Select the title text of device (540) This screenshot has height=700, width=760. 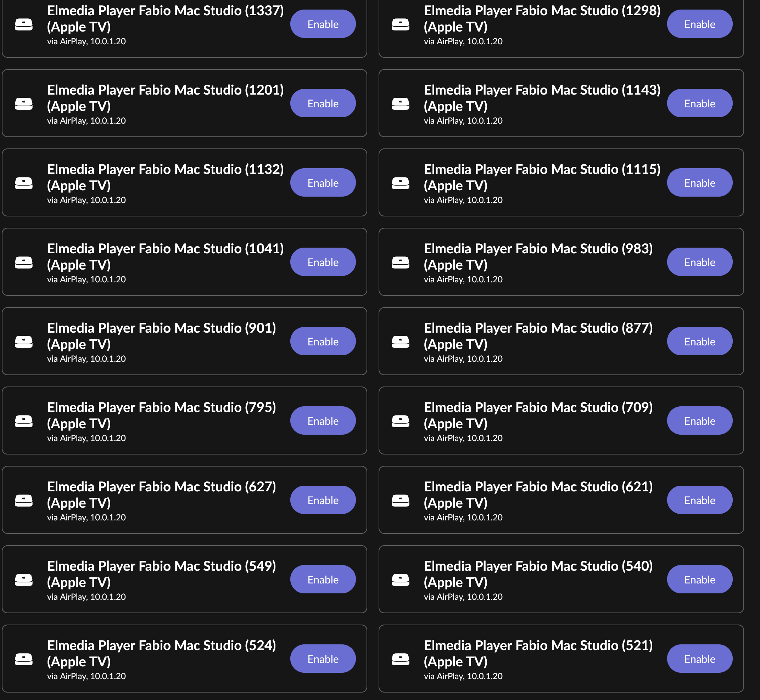[538, 574]
